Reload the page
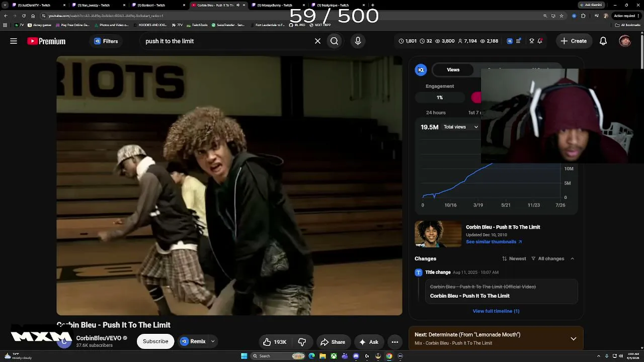 [x=24, y=16]
